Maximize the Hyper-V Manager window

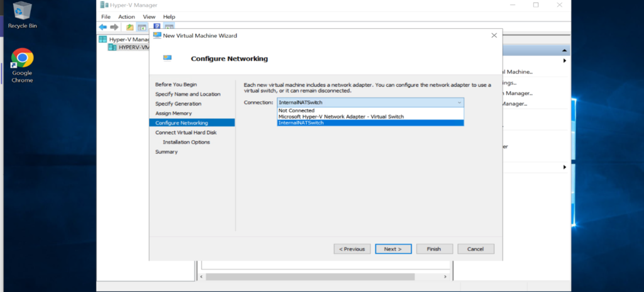536,5
